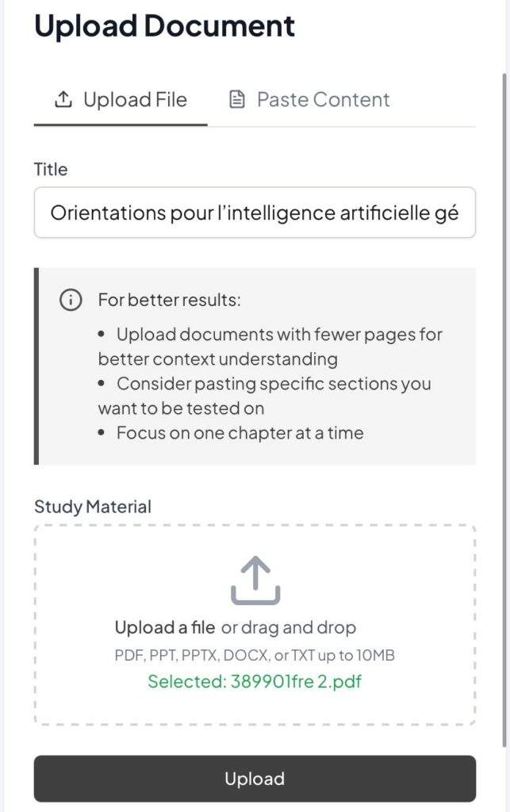
Task: Click the document icon beside Paste Content
Action: pyautogui.click(x=236, y=100)
